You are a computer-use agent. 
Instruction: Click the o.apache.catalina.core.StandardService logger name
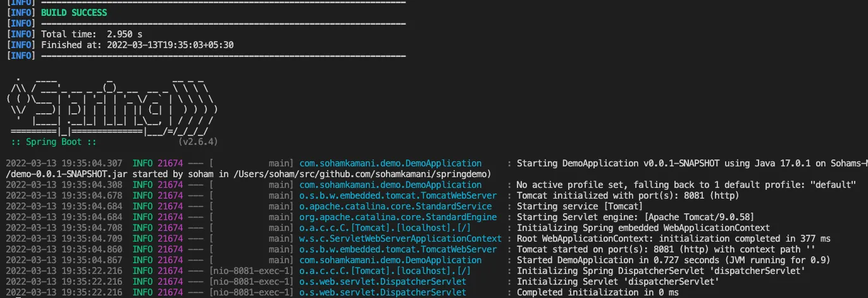pos(395,206)
